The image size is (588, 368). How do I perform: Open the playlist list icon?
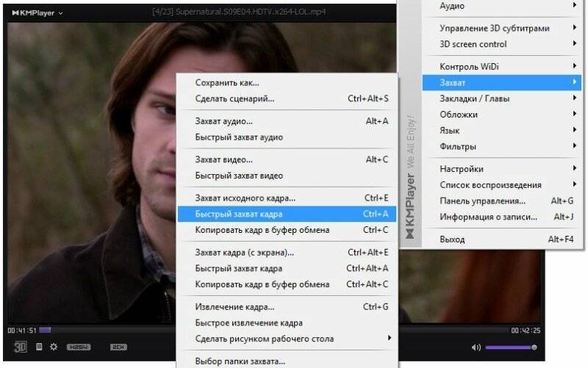click(39, 347)
